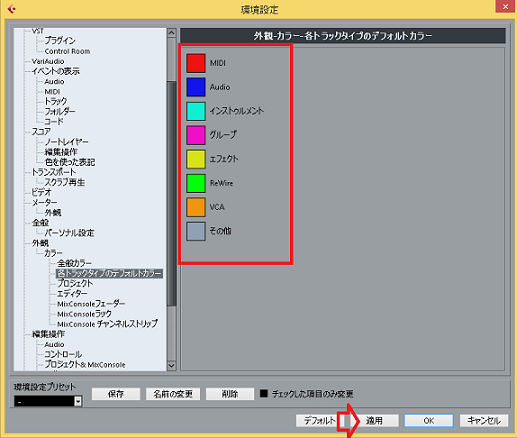
Task: Select エディター tree item
Action: click(x=72, y=293)
